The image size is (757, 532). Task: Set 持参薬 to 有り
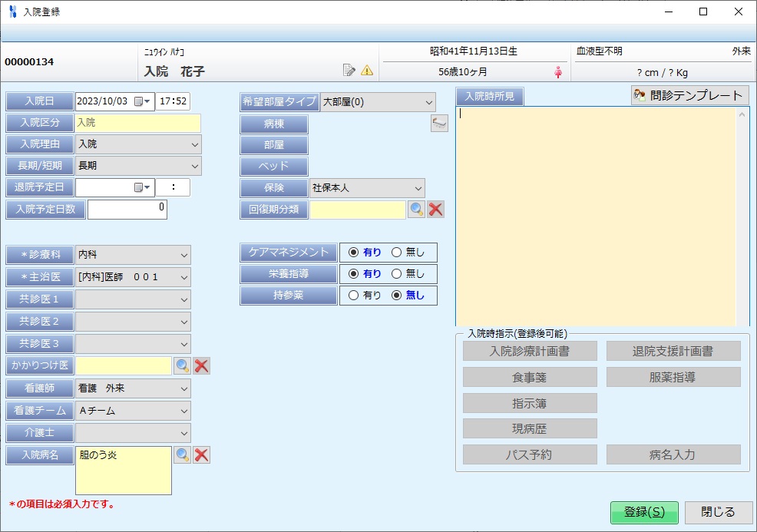354,296
